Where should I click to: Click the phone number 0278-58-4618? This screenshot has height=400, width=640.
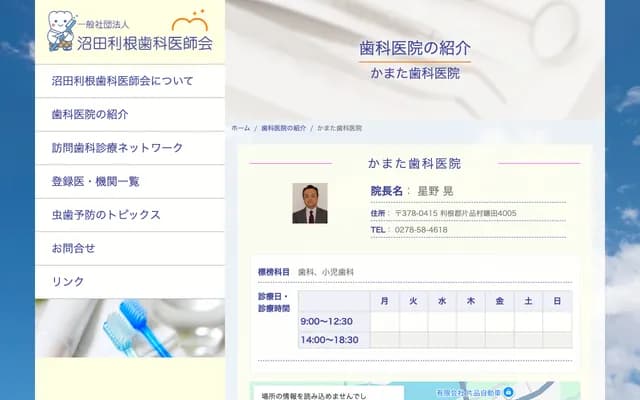coord(422,230)
